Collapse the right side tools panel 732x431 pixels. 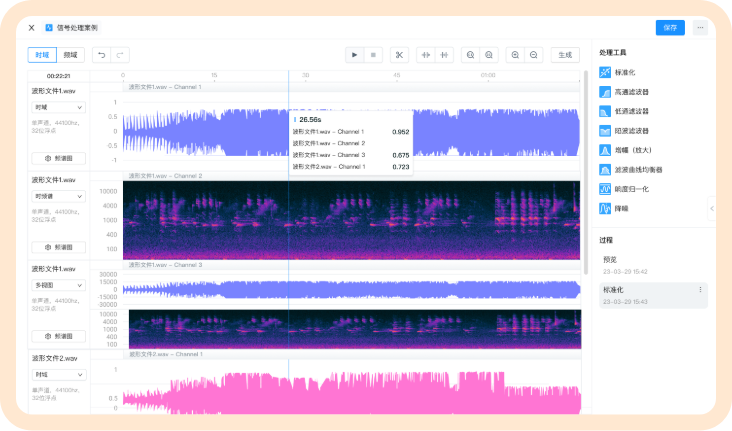[711, 208]
